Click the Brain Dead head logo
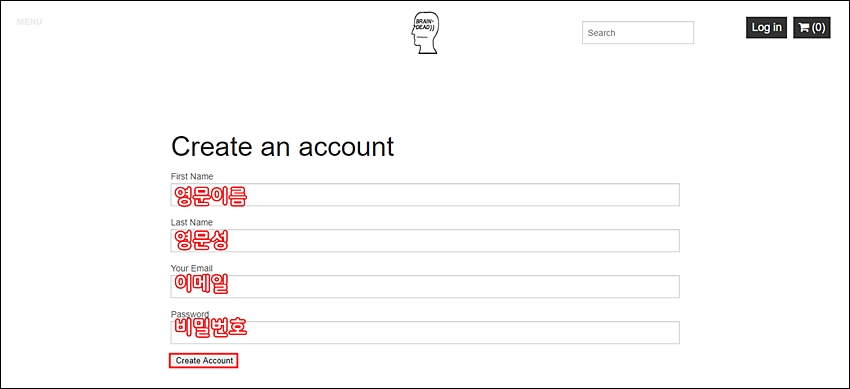This screenshot has height=389, width=850. (424, 33)
